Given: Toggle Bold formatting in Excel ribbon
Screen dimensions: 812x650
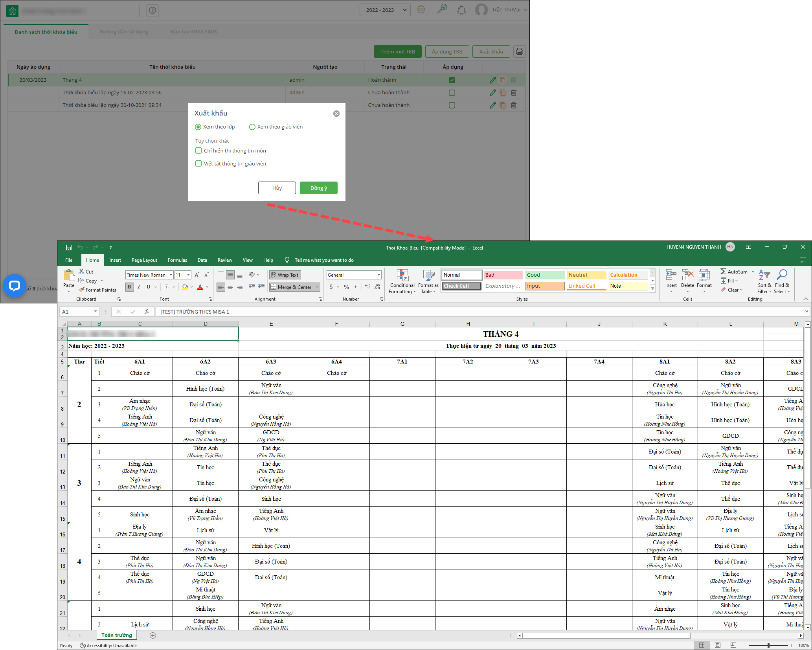Looking at the screenshot, I should pos(129,287).
